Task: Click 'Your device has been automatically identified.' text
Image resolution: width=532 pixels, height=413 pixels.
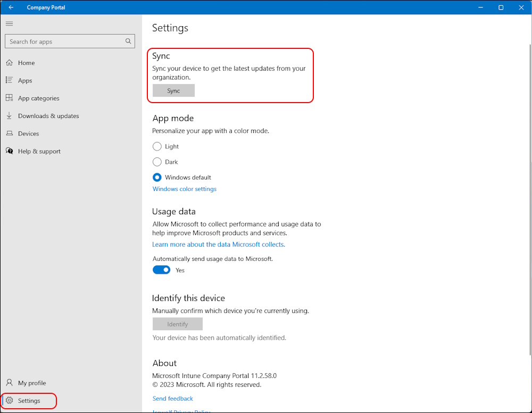Action: (219, 338)
